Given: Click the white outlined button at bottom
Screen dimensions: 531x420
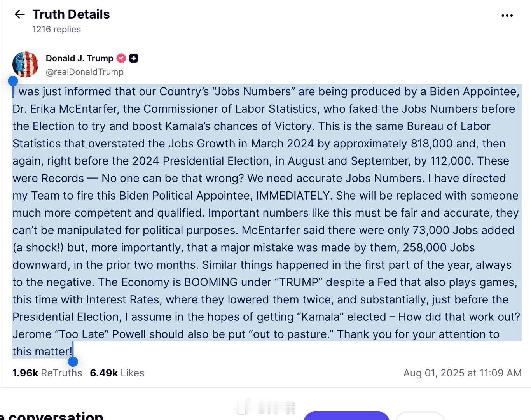Looking at the screenshot, I should point(420,416).
